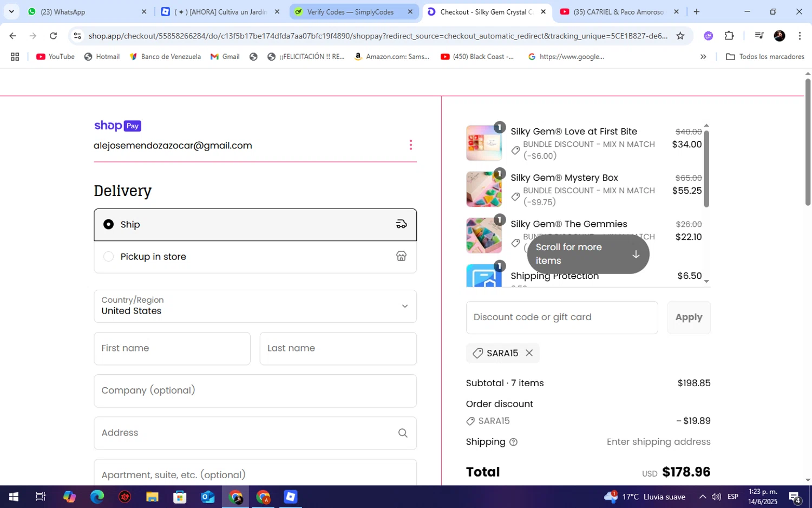Open the weather widget showing 17°C

pyautogui.click(x=645, y=497)
